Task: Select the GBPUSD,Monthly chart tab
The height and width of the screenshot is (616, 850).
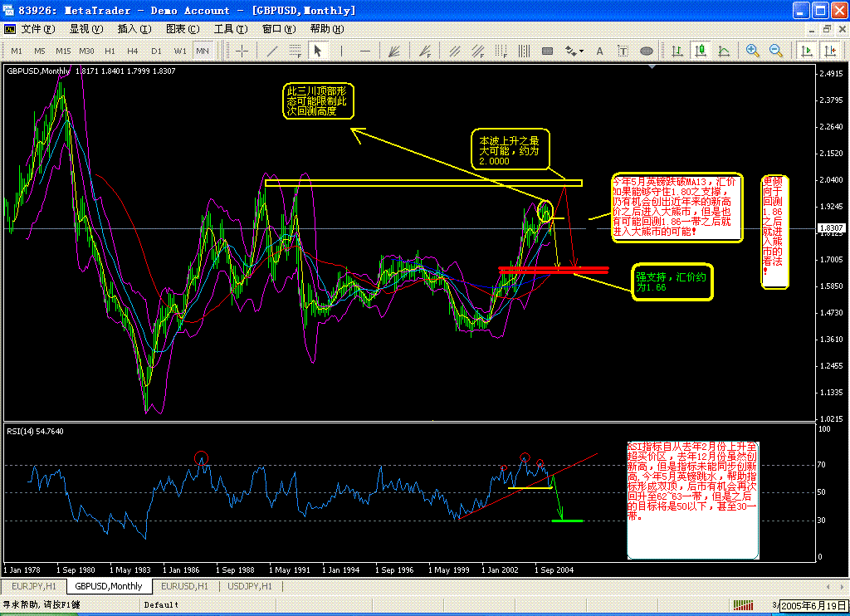Action: click(x=109, y=586)
